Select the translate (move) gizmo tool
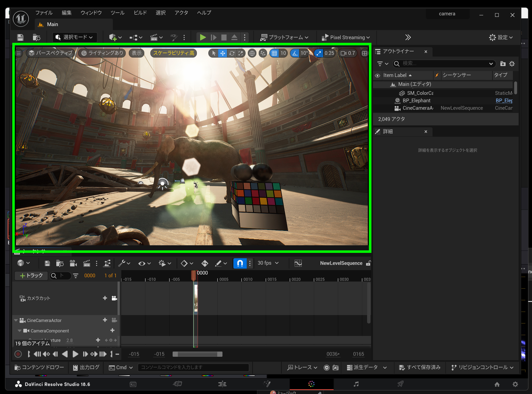 coord(223,53)
